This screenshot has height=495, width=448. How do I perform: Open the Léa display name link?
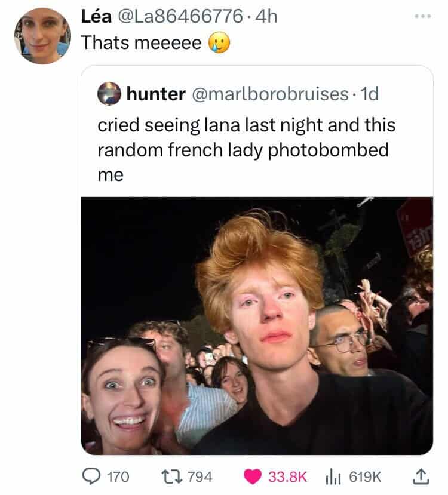point(96,16)
